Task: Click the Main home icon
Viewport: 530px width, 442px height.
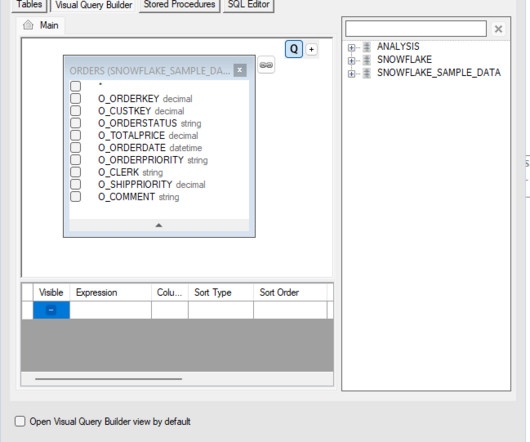Action: click(x=28, y=25)
